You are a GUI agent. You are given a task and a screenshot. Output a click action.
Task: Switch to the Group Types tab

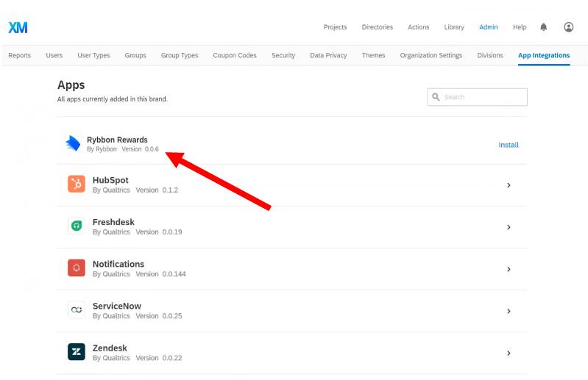180,55
